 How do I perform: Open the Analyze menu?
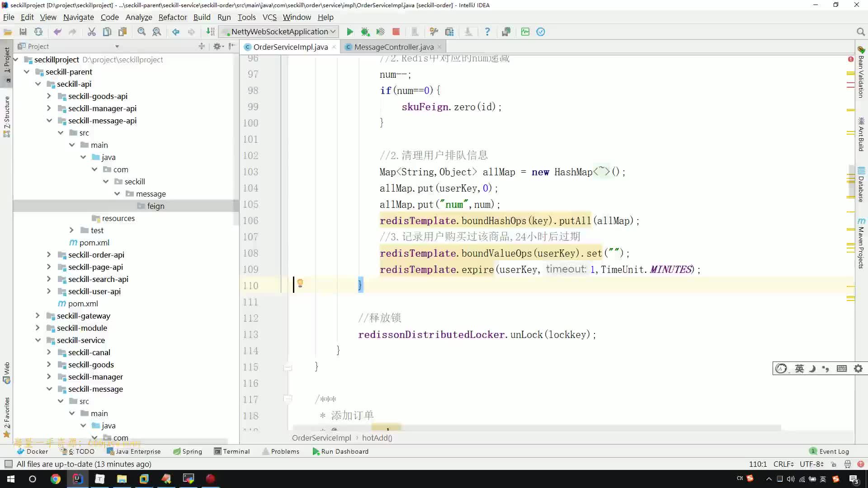(x=139, y=17)
